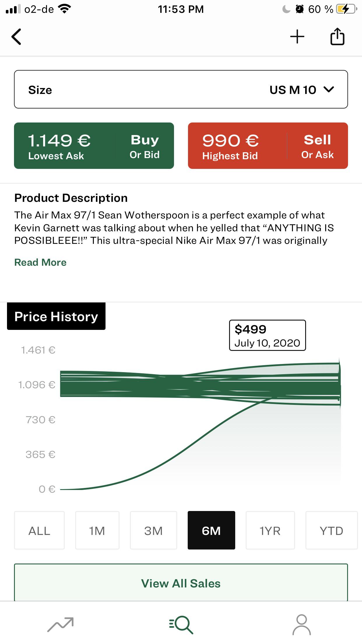The height and width of the screenshot is (644, 362).
Task: Open the share sheet icon
Action: [x=337, y=36]
